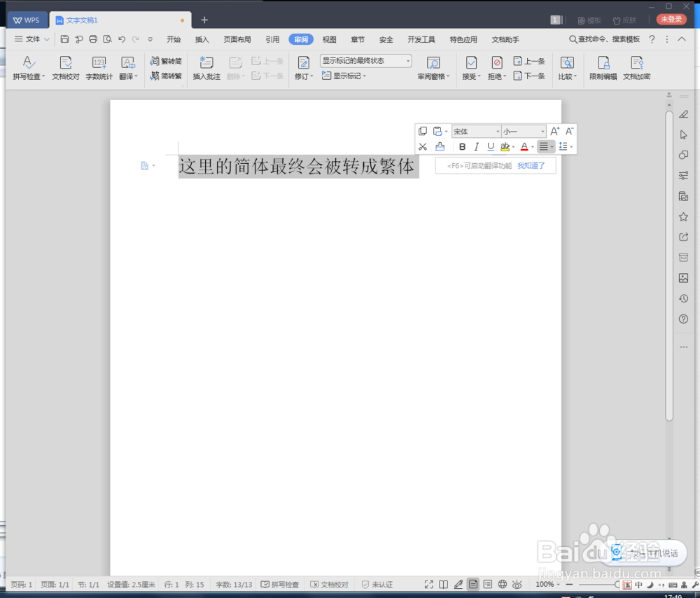Expand the Show Markup (显示标记) menu

[x=344, y=76]
